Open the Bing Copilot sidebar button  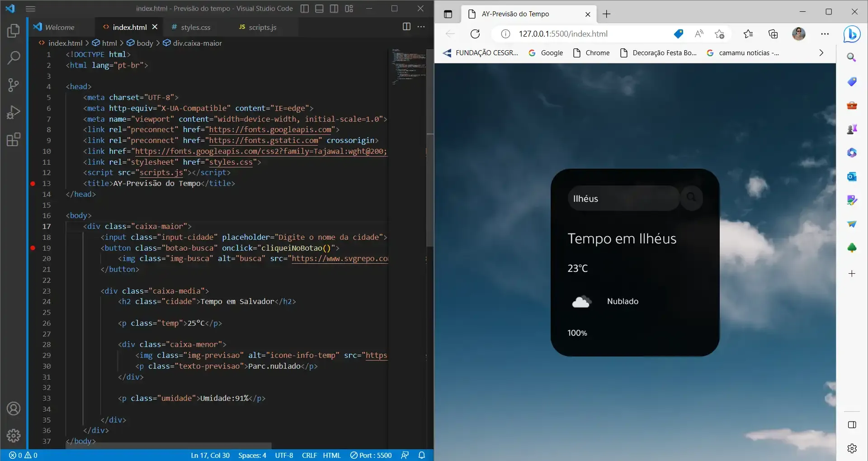coord(852,34)
